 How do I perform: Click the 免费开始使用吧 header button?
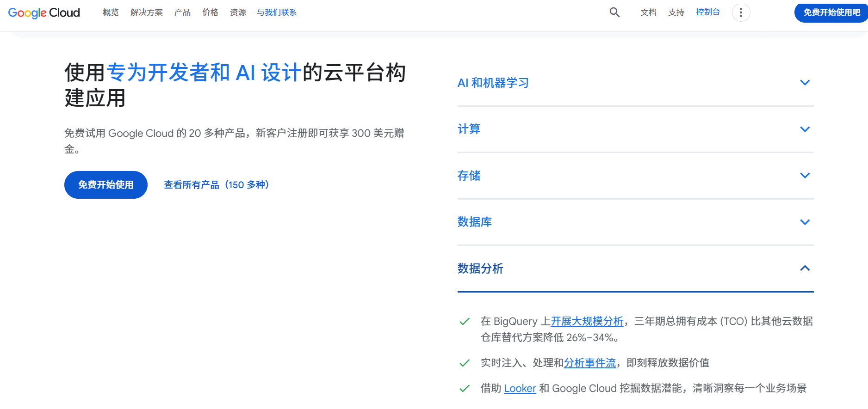(x=831, y=12)
